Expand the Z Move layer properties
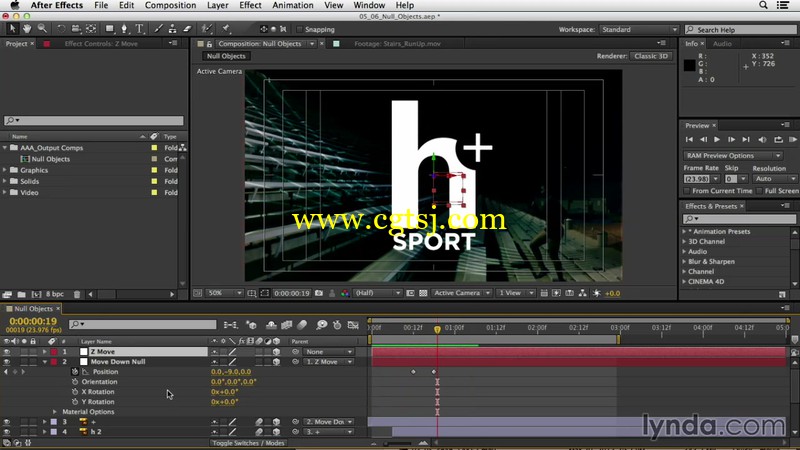Screen dimensions: 800x450 click(x=45, y=352)
